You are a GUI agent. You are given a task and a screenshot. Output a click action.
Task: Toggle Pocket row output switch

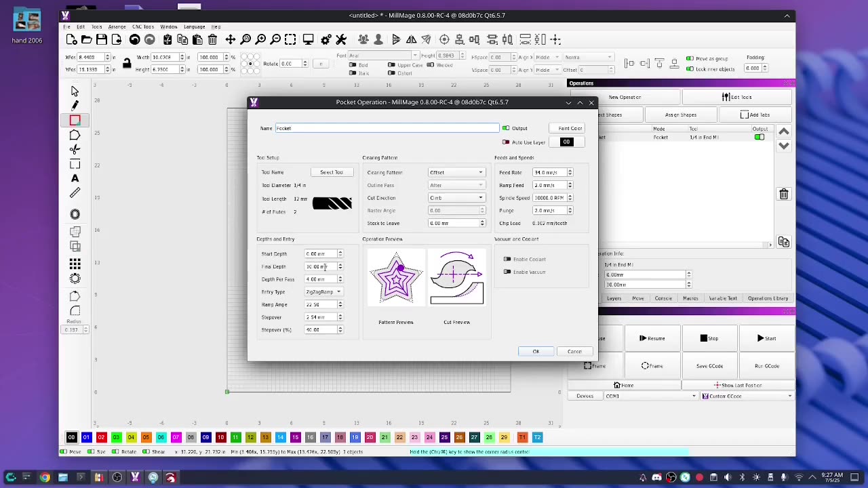pos(759,138)
